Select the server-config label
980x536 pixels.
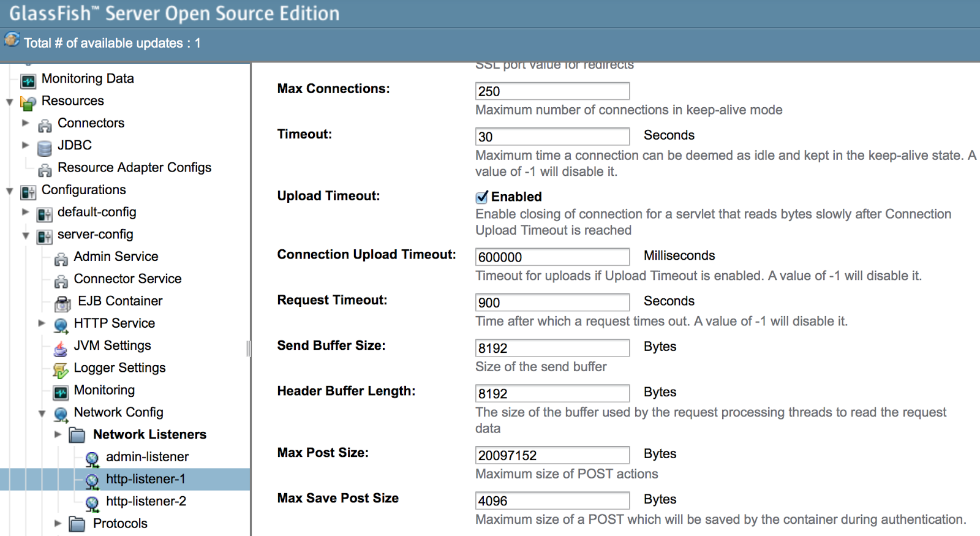click(95, 234)
